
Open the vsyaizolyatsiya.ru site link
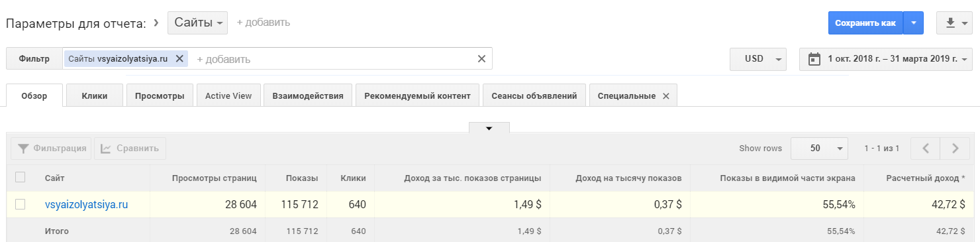tap(86, 204)
